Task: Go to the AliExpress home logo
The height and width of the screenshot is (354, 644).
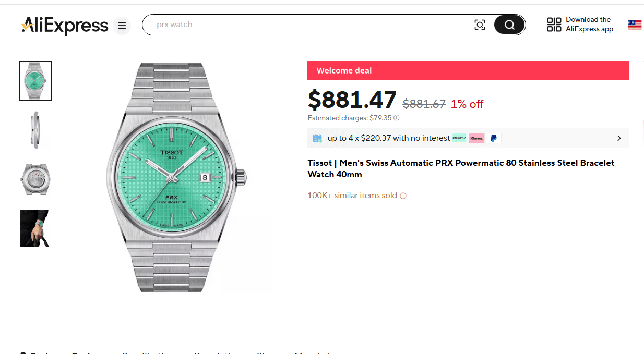Action: (65, 25)
